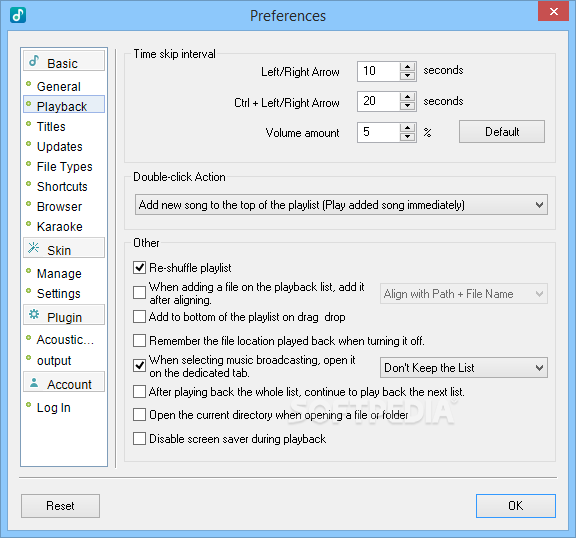
Task: Open the Titles preferences page
Action: coord(51,127)
